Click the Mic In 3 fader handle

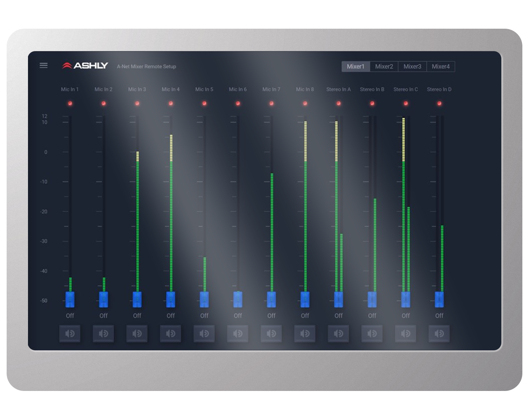click(137, 300)
